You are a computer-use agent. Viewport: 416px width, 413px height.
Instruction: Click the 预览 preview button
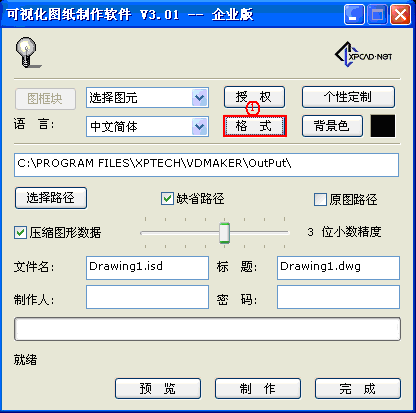158,388
